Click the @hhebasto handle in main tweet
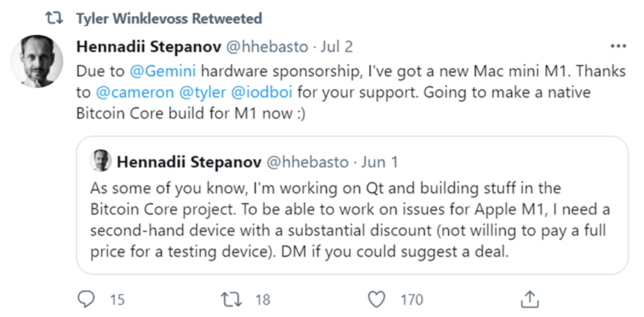The image size is (644, 317). (x=267, y=47)
